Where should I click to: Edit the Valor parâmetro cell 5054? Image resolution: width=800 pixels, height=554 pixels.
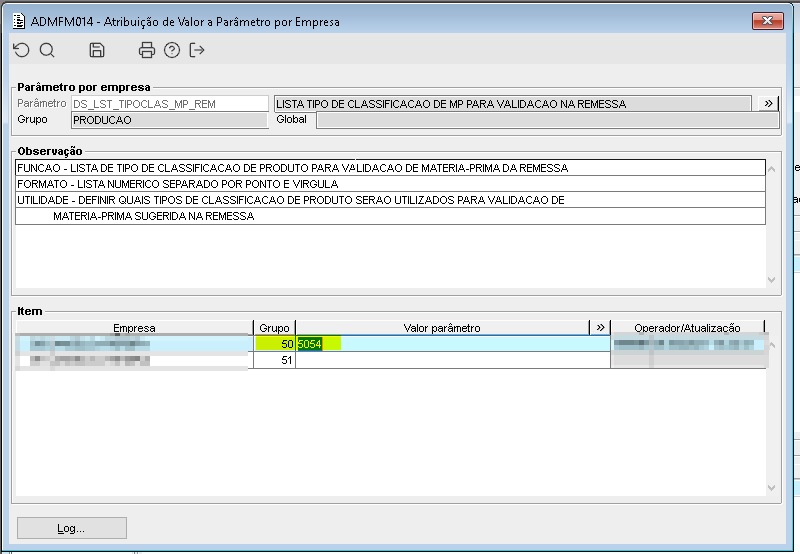453,344
